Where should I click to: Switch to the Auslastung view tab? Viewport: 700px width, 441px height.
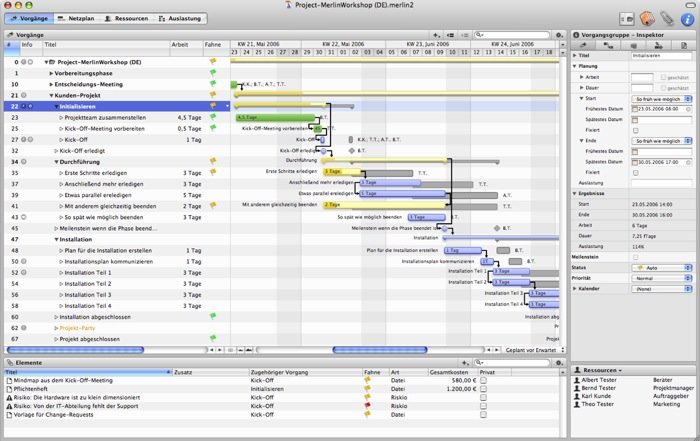[x=180, y=18]
